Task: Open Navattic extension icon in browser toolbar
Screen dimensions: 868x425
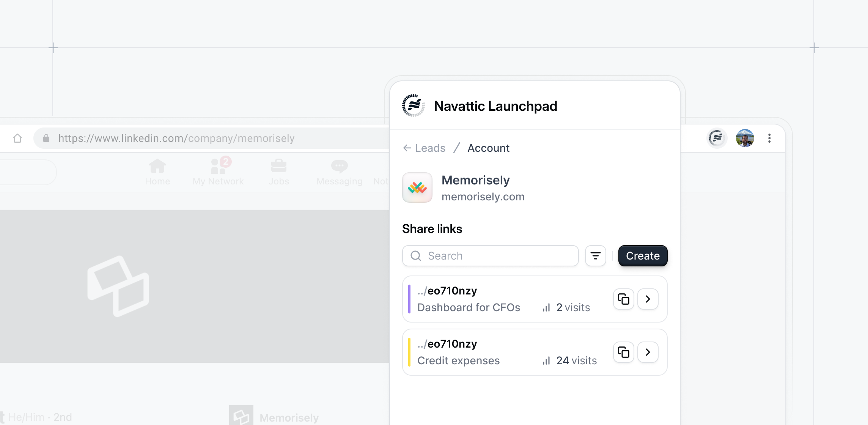Action: (717, 138)
